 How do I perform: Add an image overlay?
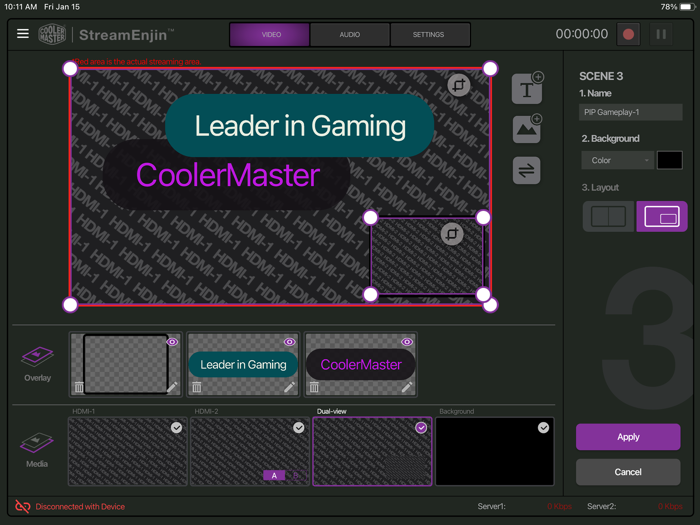(x=527, y=129)
